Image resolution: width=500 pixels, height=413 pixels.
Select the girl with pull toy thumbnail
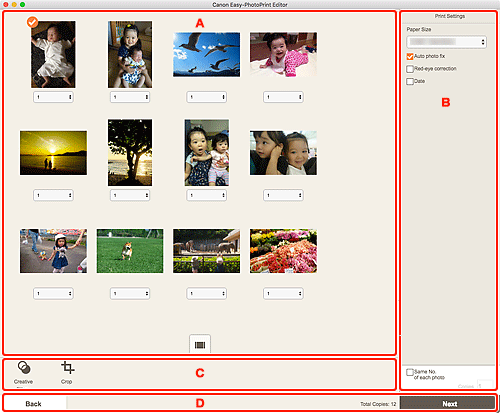pos(53,251)
